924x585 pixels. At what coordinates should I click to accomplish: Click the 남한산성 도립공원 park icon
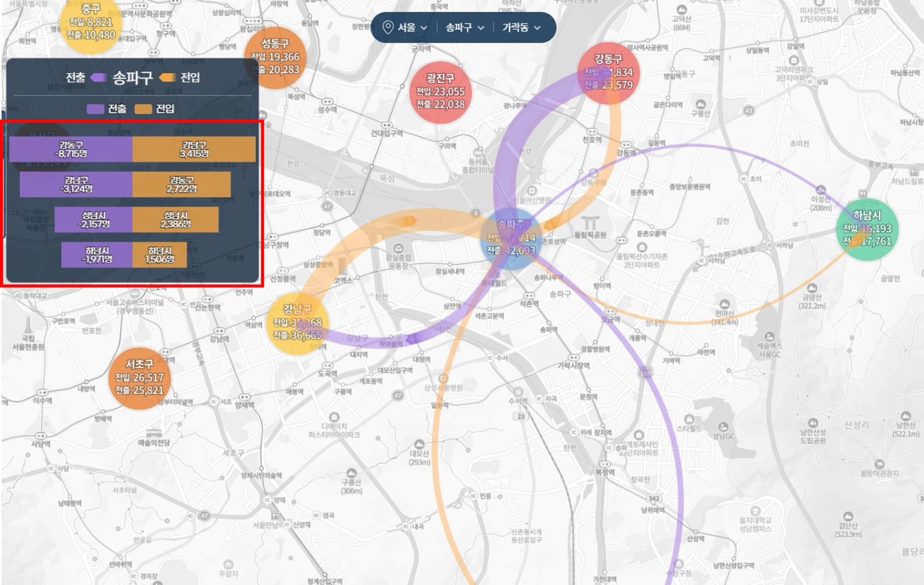tap(813, 422)
